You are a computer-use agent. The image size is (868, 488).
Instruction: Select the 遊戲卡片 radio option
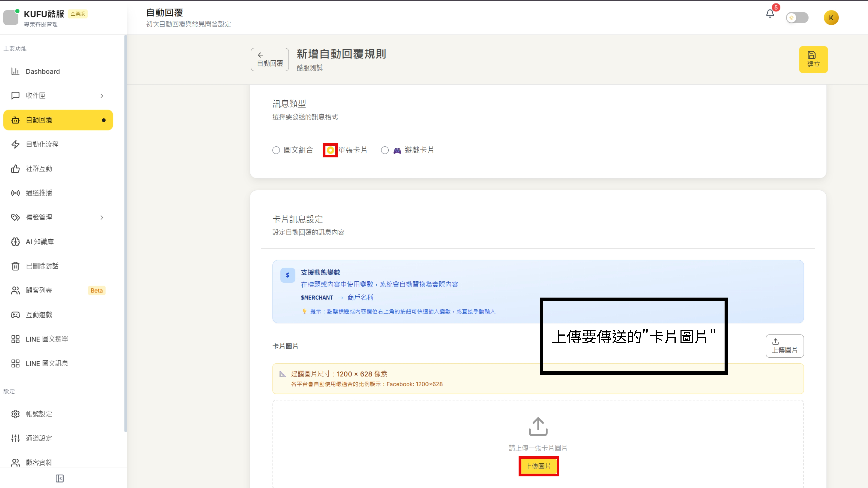385,150
